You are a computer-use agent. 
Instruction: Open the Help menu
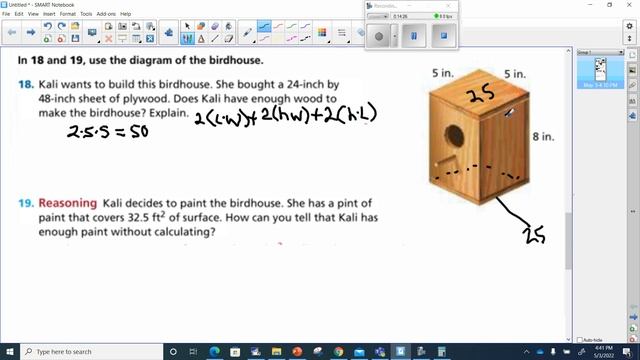click(126, 14)
